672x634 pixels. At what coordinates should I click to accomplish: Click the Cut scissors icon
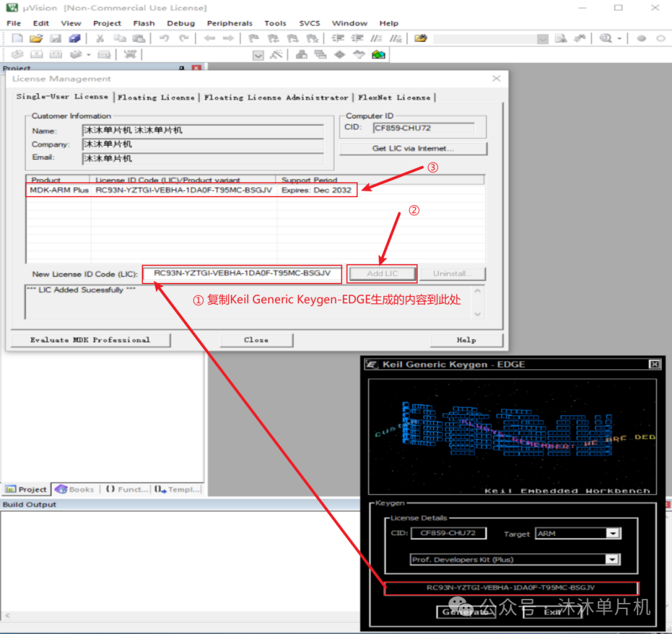(x=100, y=38)
